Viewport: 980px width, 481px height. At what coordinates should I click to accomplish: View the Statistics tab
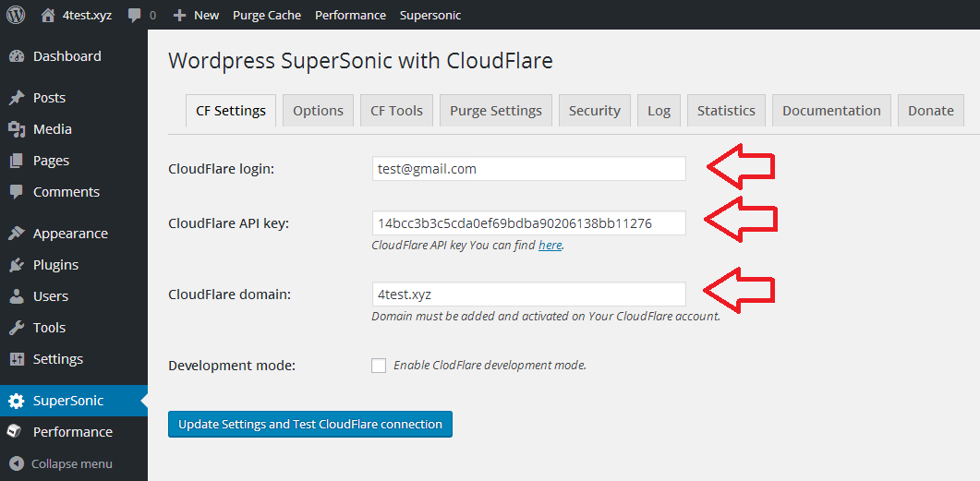(x=726, y=111)
